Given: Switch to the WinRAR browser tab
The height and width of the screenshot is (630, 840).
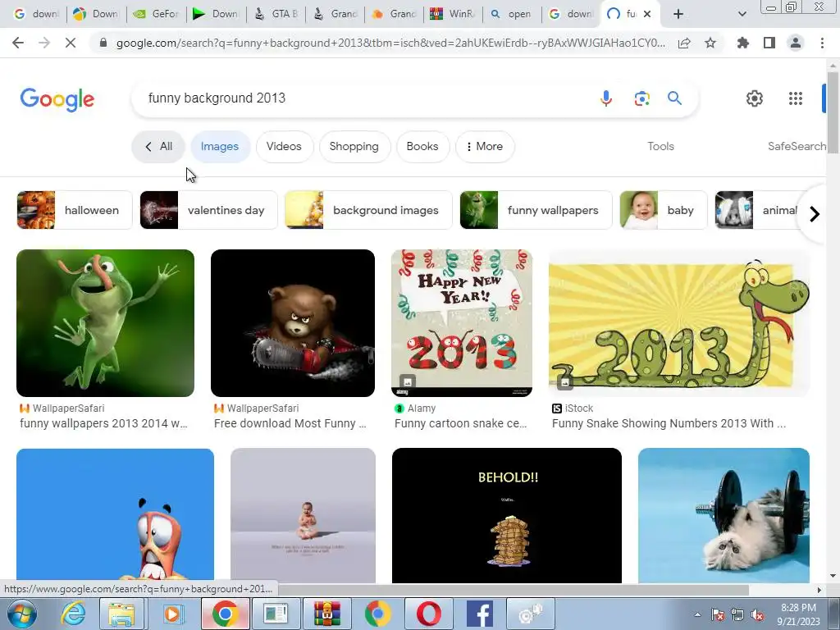Looking at the screenshot, I should pyautogui.click(x=453, y=14).
